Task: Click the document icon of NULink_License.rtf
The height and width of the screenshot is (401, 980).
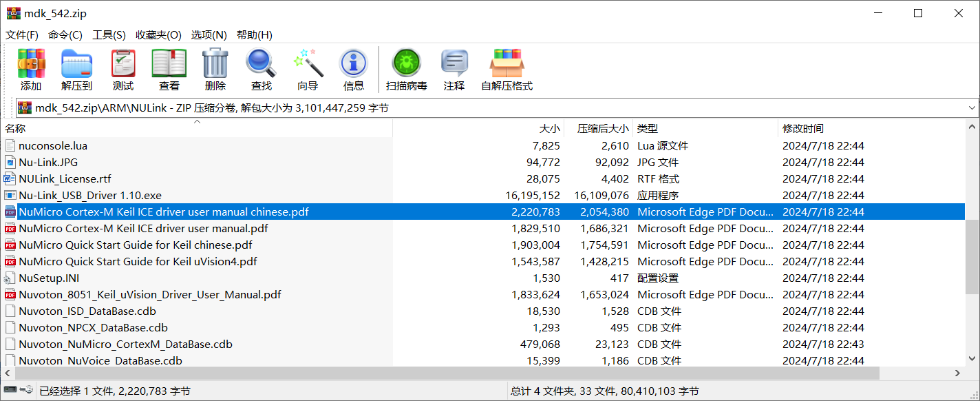Action: 10,178
